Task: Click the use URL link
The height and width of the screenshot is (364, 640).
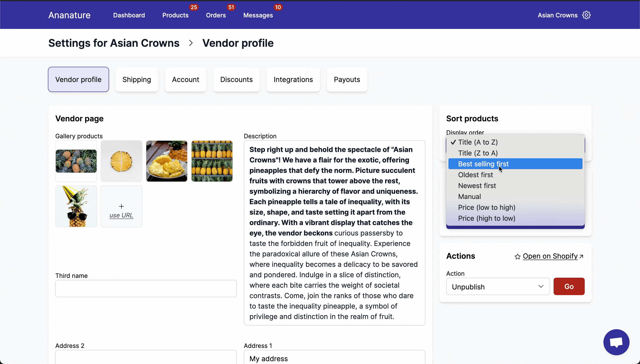Action: coord(121,215)
